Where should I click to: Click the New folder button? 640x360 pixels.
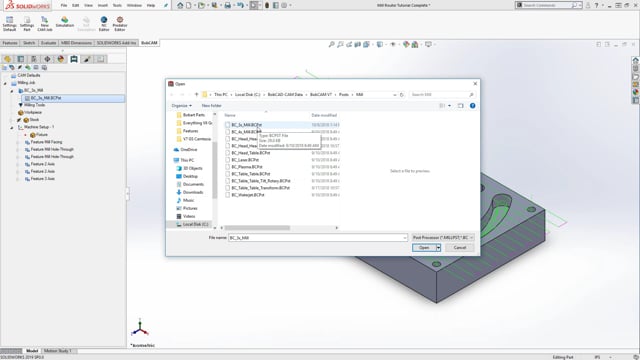(x=211, y=106)
